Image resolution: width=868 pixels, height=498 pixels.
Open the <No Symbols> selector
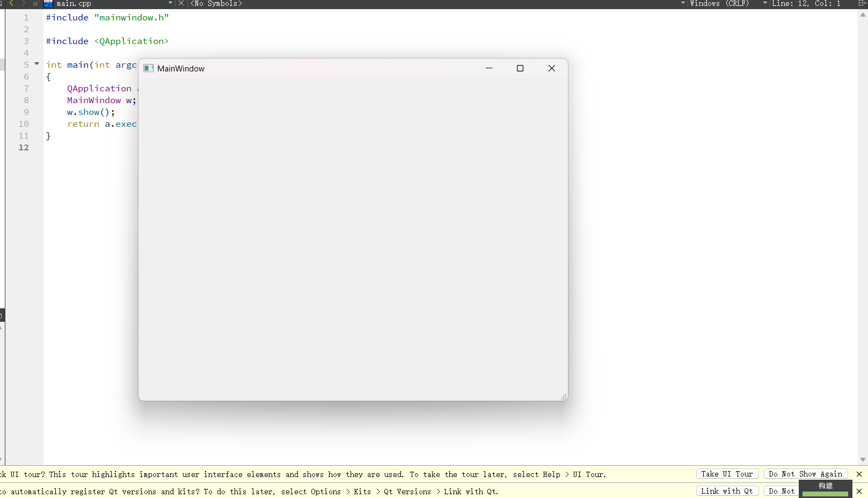pos(216,3)
